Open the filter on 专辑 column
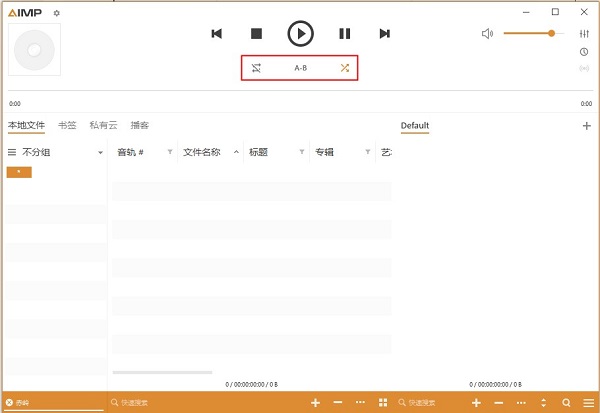 click(368, 152)
